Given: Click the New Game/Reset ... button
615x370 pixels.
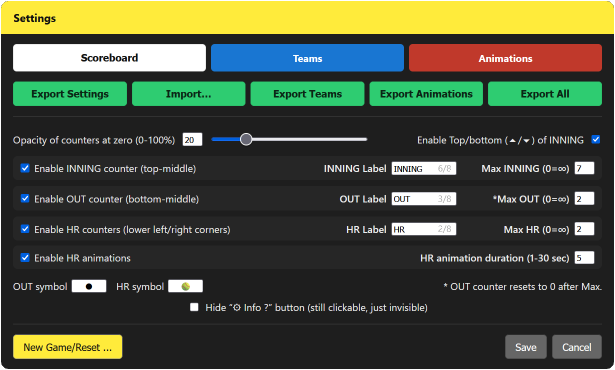Looking at the screenshot, I should pyautogui.click(x=67, y=347).
